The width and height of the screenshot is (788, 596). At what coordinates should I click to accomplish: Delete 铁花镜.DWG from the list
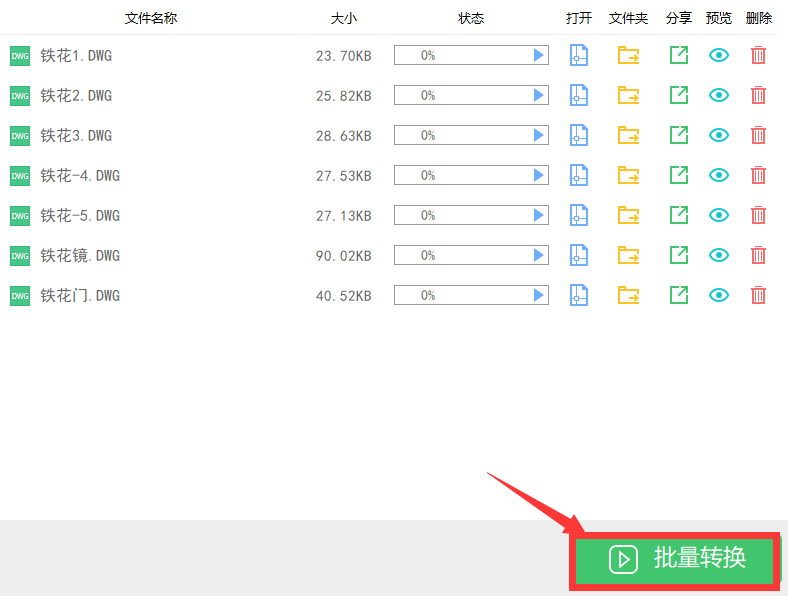pyautogui.click(x=758, y=255)
